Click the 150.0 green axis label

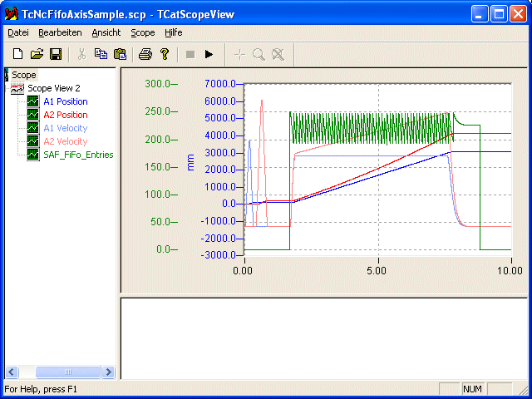(x=158, y=166)
